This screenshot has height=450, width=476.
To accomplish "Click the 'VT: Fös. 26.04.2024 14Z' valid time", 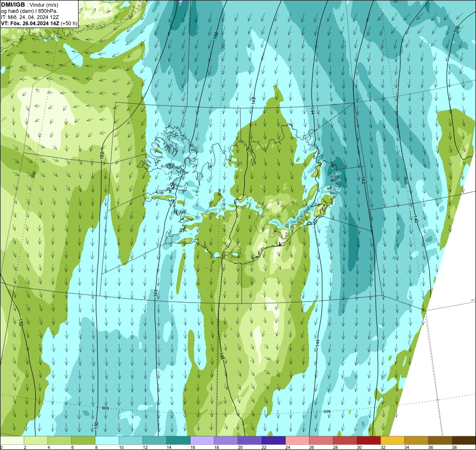I will click(30, 23).
